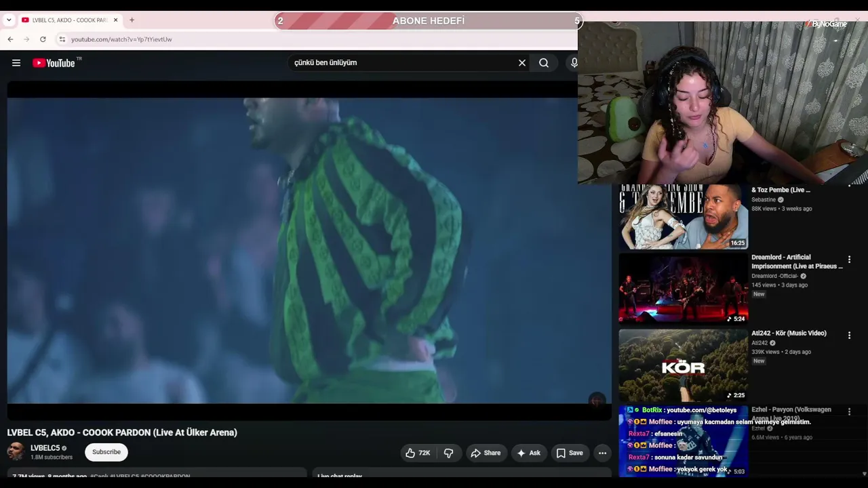
Task: Go back to the previous page
Action: pyautogui.click(x=10, y=39)
